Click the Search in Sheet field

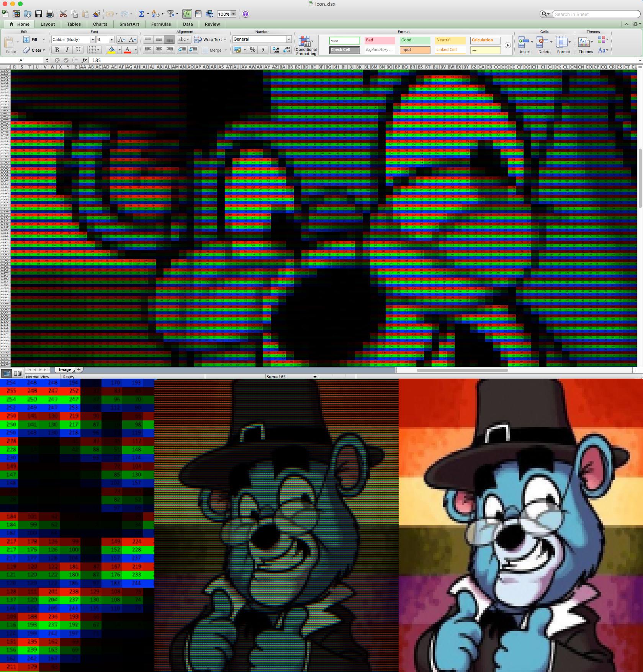click(x=596, y=14)
